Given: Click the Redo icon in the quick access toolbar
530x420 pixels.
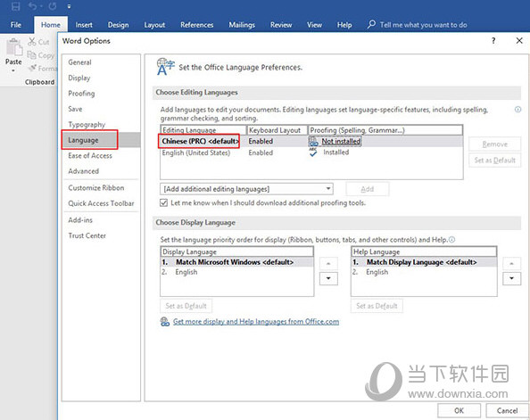Looking at the screenshot, I should pos(53,6).
